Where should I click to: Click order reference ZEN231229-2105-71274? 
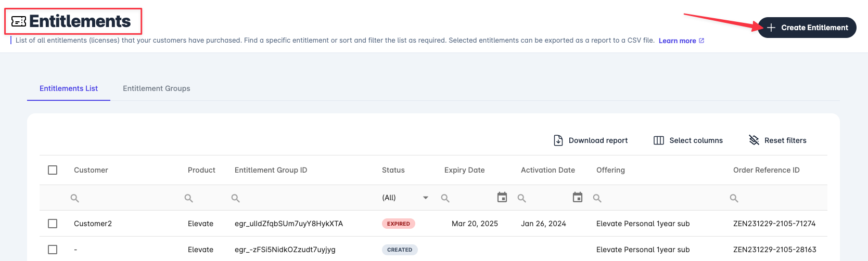point(774,224)
